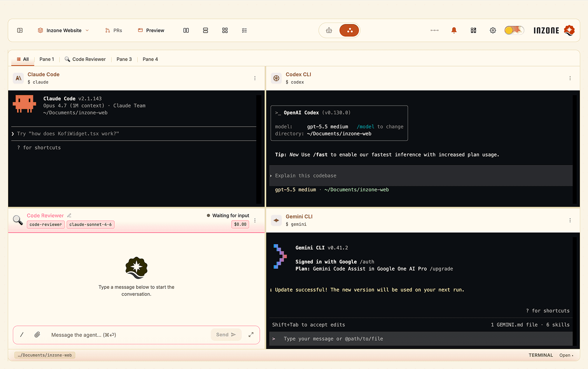Click the Gemini CLI pane logo icon
The image size is (588, 369).
(276, 220)
